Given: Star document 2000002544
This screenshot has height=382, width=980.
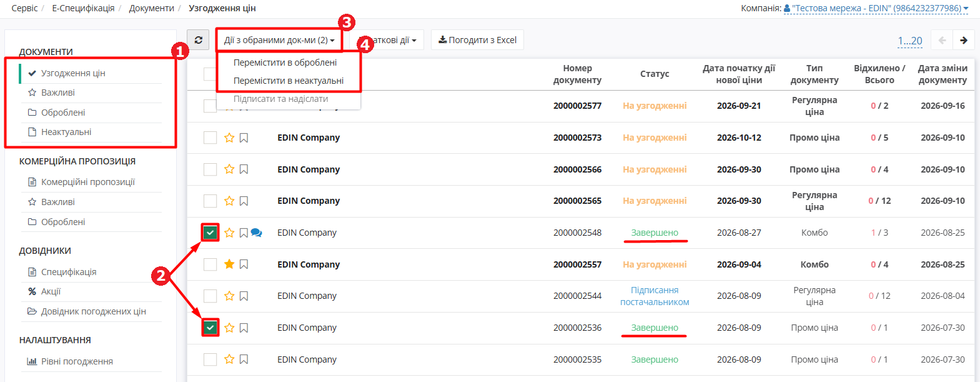Looking at the screenshot, I should [229, 296].
